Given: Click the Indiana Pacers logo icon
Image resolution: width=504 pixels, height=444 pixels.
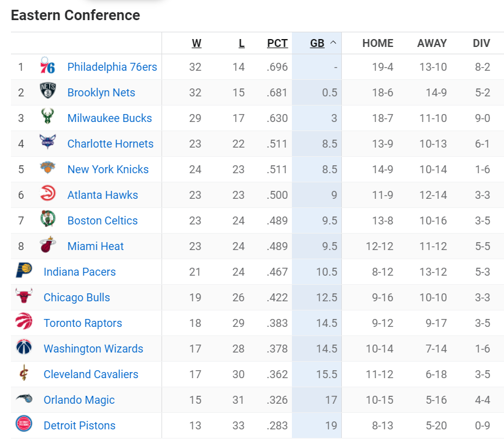Looking at the screenshot, I should pos(24,270).
